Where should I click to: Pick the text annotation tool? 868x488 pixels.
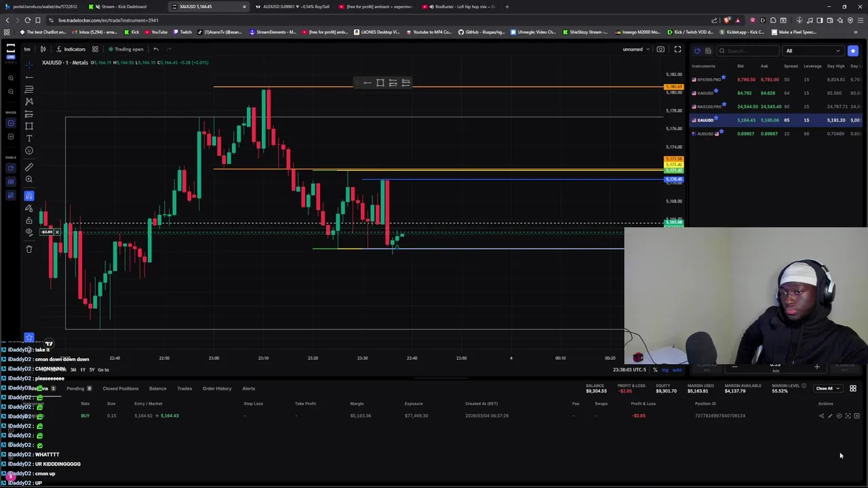click(x=29, y=138)
